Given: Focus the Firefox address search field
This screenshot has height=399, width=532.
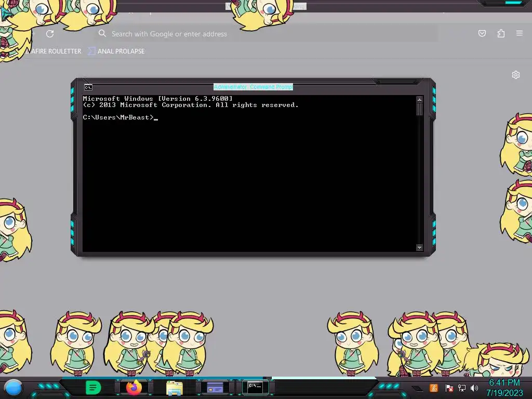Looking at the screenshot, I should coord(267,34).
